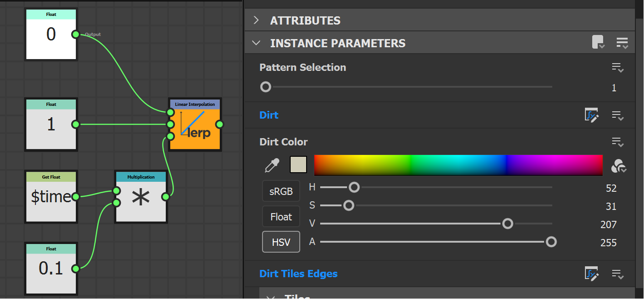Select the Multiplication node
644x299 pixels.
[141, 197]
